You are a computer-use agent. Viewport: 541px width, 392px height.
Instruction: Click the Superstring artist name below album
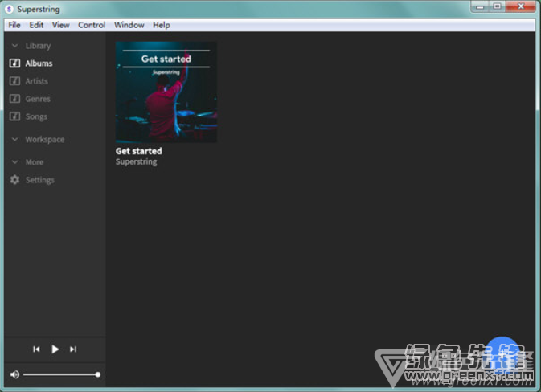click(137, 161)
